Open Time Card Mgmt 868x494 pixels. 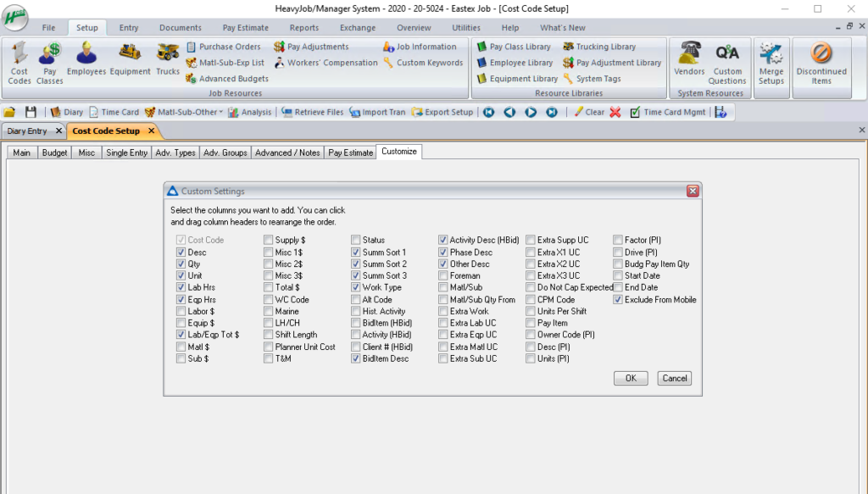[x=668, y=112]
